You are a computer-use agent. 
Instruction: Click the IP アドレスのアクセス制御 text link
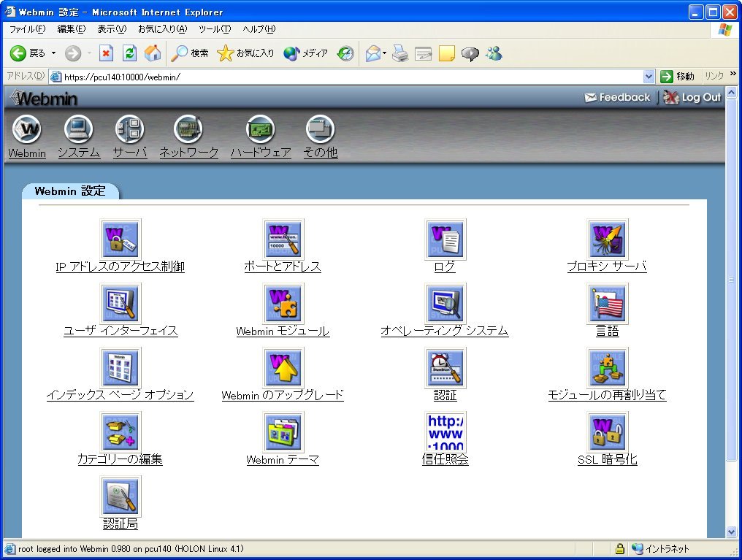(121, 266)
